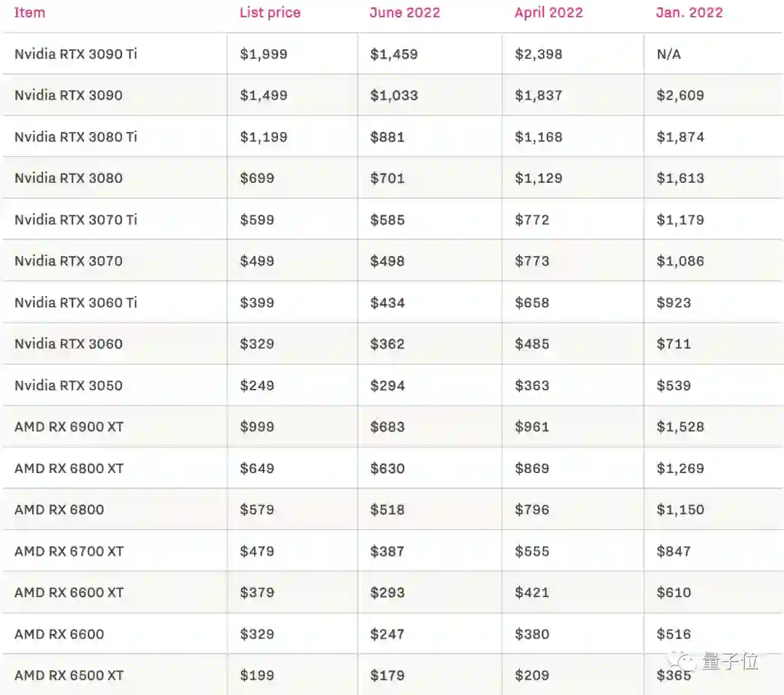Viewport: 784px width, 695px height.
Task: Click the Item column header
Action: click(x=29, y=12)
